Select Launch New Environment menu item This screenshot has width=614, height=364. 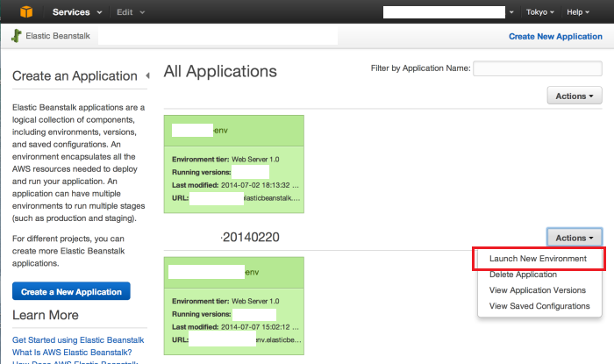coord(538,259)
